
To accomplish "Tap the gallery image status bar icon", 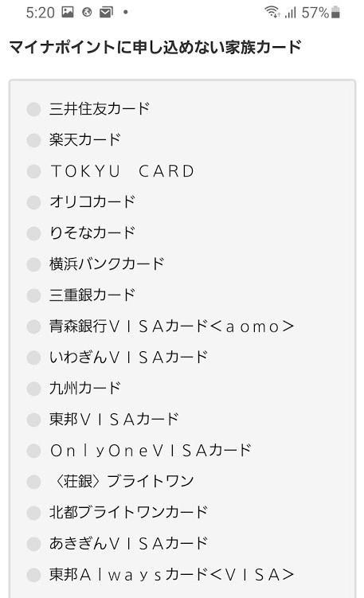I will (68, 12).
